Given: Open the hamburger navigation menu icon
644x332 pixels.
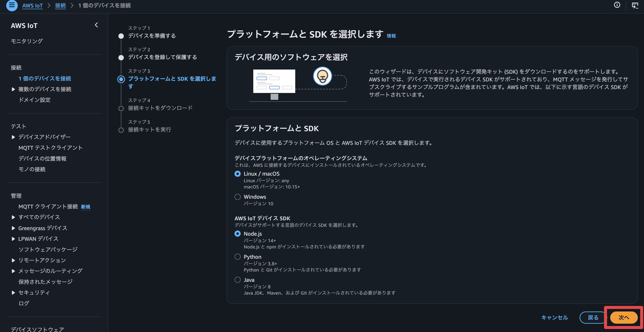Looking at the screenshot, I should pyautogui.click(x=12, y=5).
